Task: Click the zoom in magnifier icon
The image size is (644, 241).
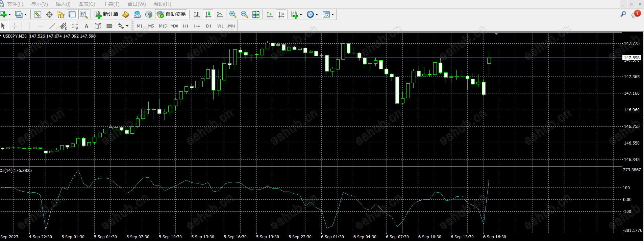Action: coord(233,14)
